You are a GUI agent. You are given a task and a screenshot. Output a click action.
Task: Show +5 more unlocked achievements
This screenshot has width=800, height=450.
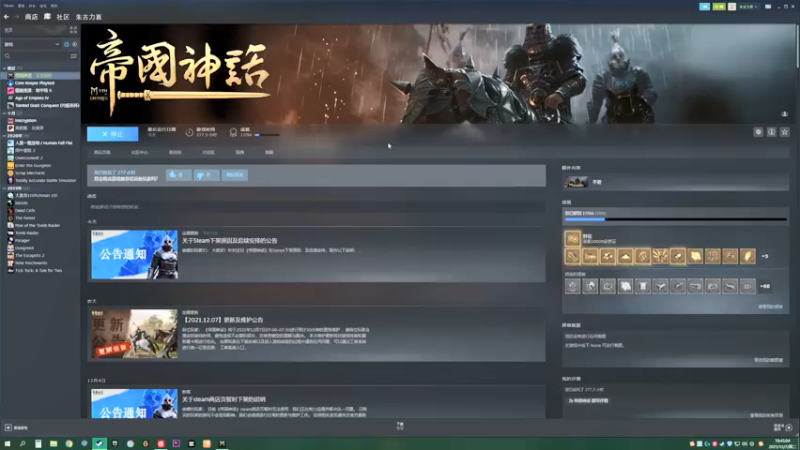(x=765, y=256)
